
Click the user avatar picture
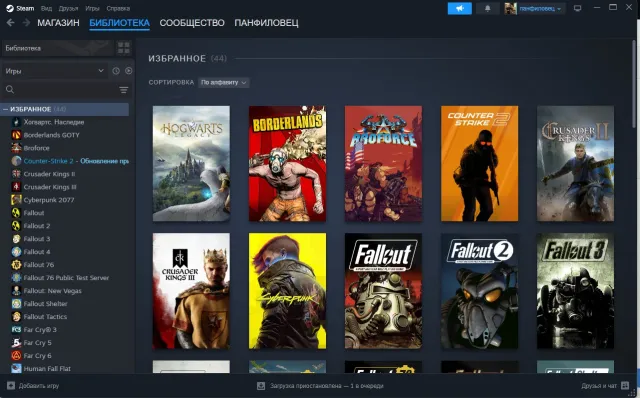[510, 9]
